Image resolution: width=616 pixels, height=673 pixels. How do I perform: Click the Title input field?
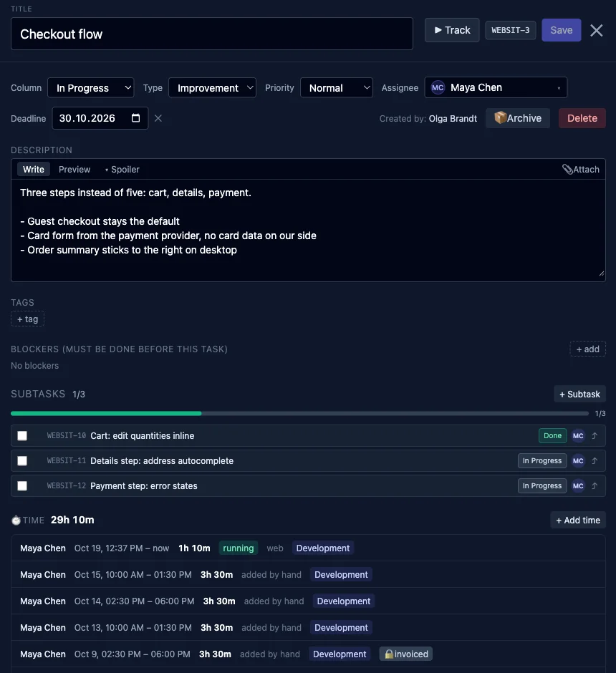coord(212,34)
